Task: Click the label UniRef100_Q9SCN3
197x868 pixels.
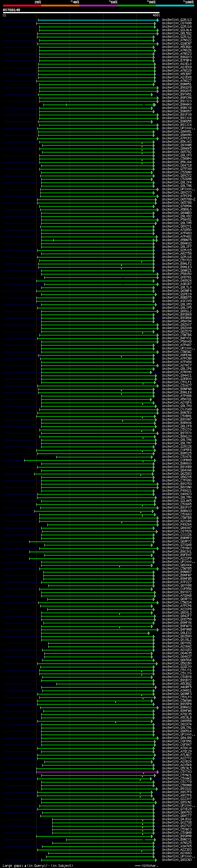Action: tap(177, 860)
